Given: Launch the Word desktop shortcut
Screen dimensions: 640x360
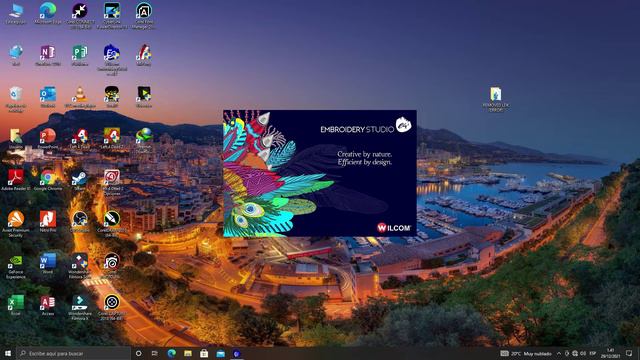Looking at the screenshot, I should pos(48,263).
